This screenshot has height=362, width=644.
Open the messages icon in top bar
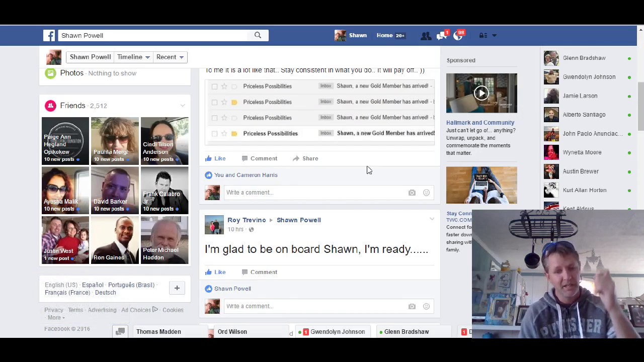pos(442,35)
